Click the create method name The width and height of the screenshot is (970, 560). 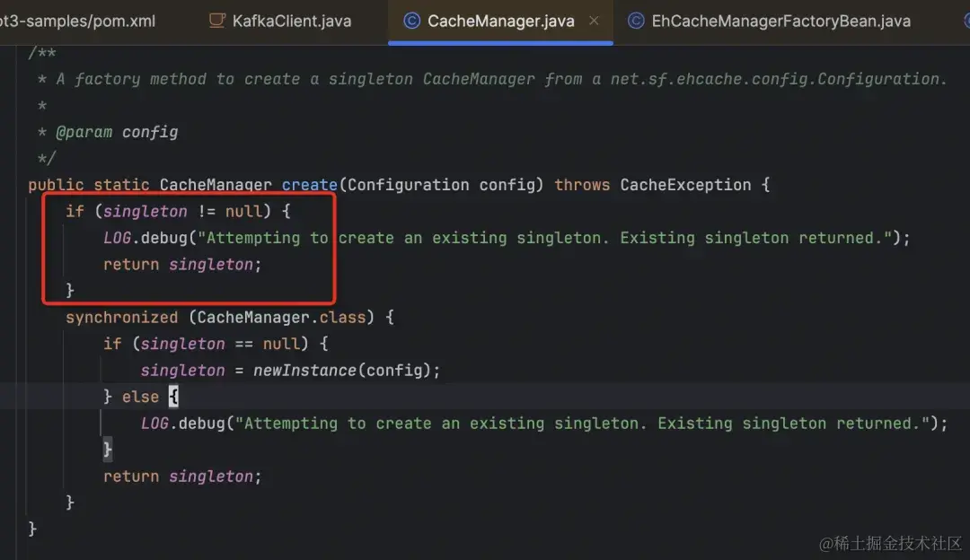click(x=309, y=185)
